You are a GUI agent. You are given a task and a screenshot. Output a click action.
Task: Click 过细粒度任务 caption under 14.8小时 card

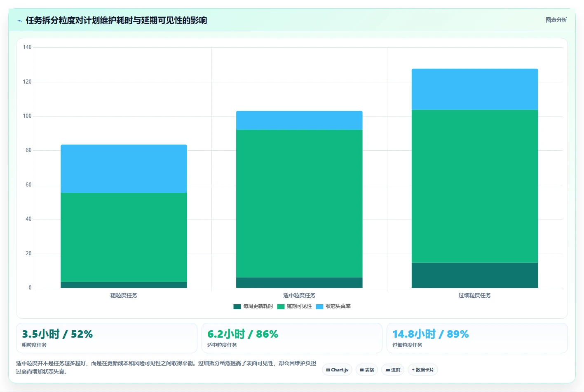tap(407, 345)
